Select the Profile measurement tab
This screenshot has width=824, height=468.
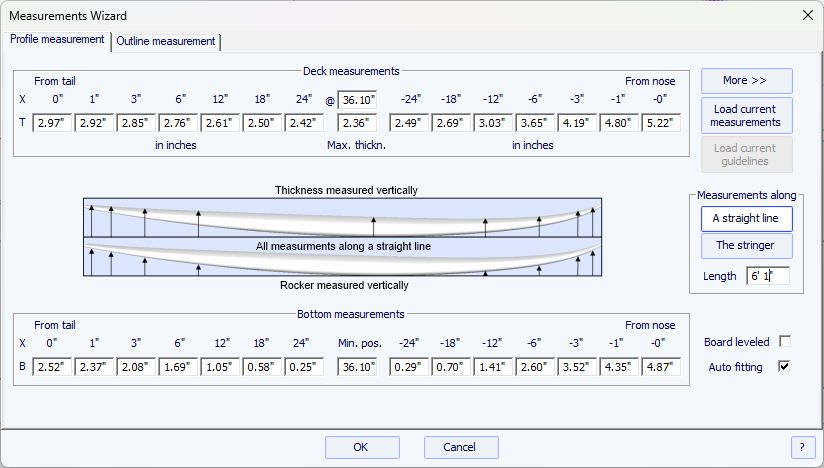click(57, 39)
